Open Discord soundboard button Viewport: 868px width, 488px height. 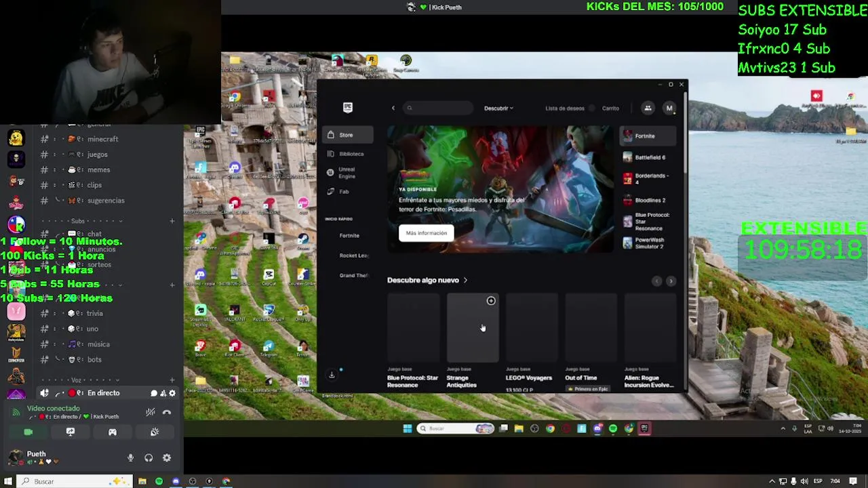tap(155, 432)
